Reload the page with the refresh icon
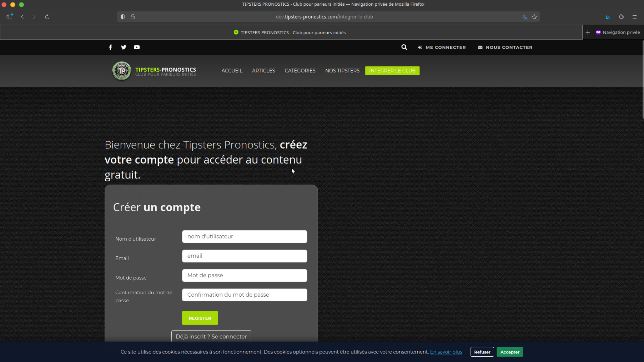644x362 pixels. click(47, 17)
